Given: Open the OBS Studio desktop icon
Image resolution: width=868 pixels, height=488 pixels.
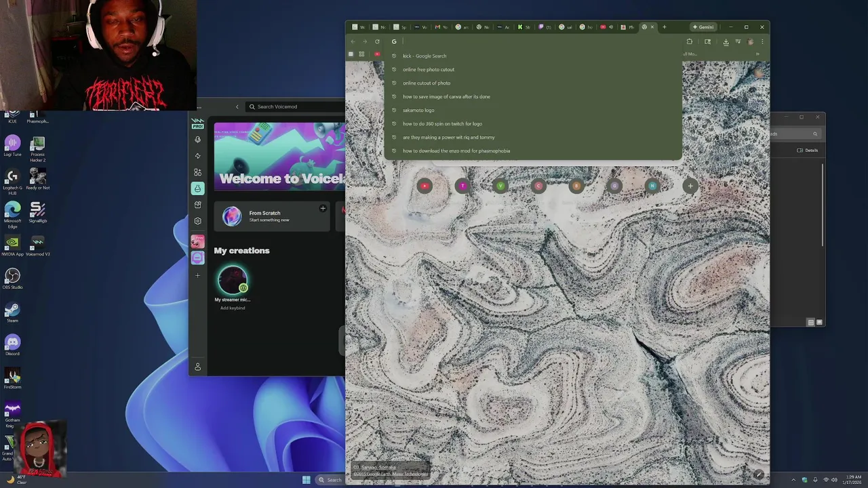Looking at the screenshot, I should [12, 278].
